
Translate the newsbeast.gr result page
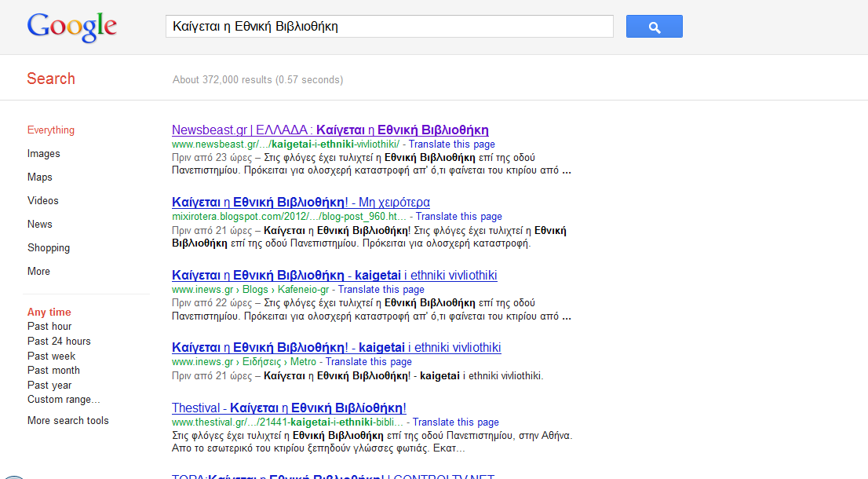point(452,144)
